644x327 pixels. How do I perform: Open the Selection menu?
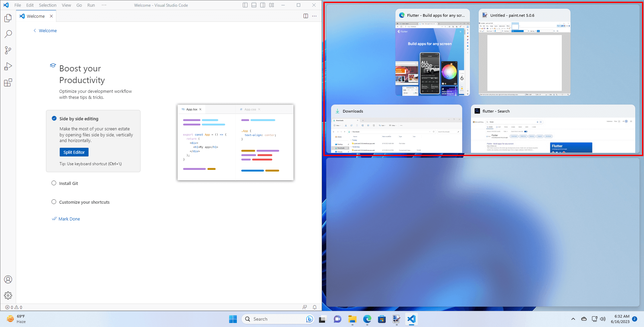pyautogui.click(x=48, y=5)
